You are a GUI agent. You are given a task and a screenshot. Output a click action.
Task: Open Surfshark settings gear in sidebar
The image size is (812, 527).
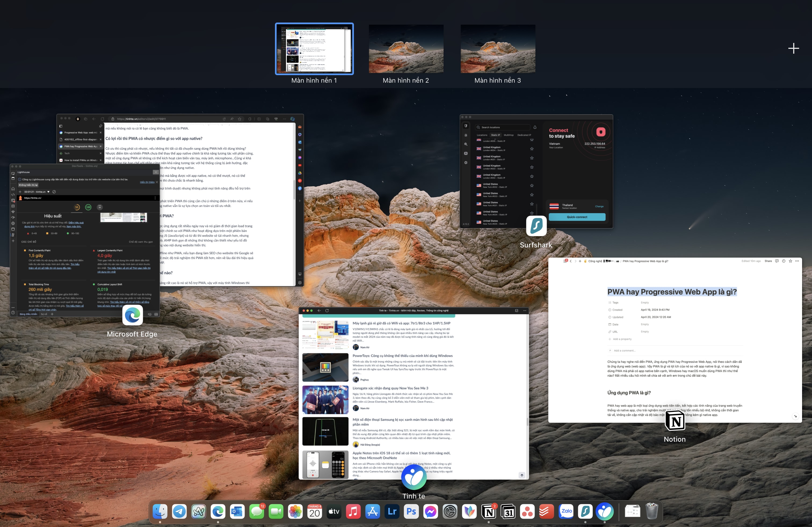[x=466, y=163]
